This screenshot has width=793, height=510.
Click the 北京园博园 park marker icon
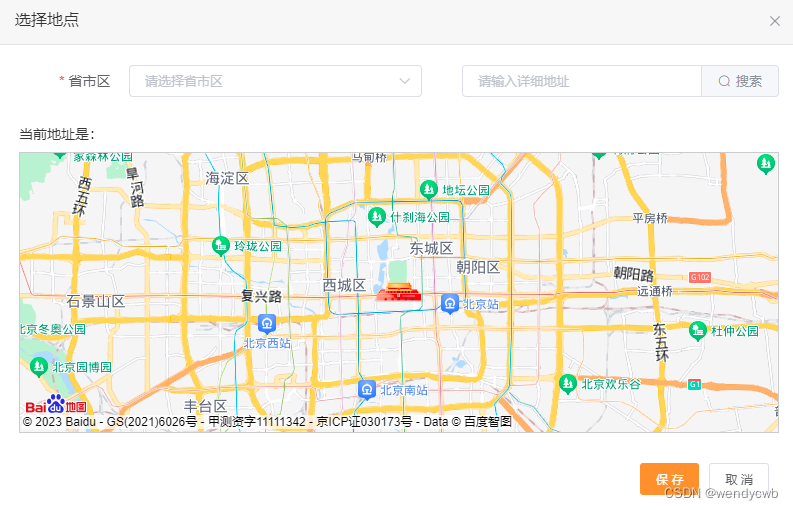point(39,367)
